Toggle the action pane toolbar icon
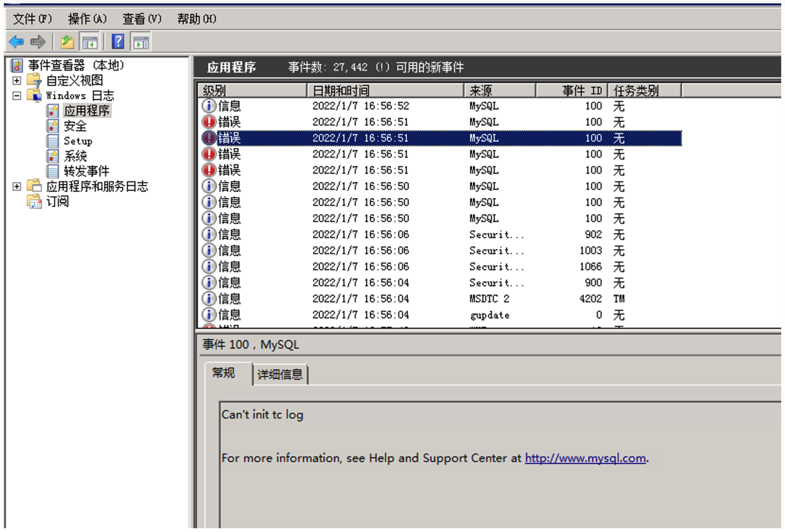 (141, 42)
